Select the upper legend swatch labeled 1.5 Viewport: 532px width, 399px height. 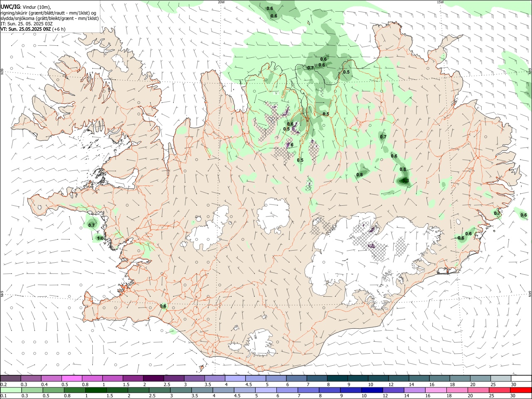(133, 378)
